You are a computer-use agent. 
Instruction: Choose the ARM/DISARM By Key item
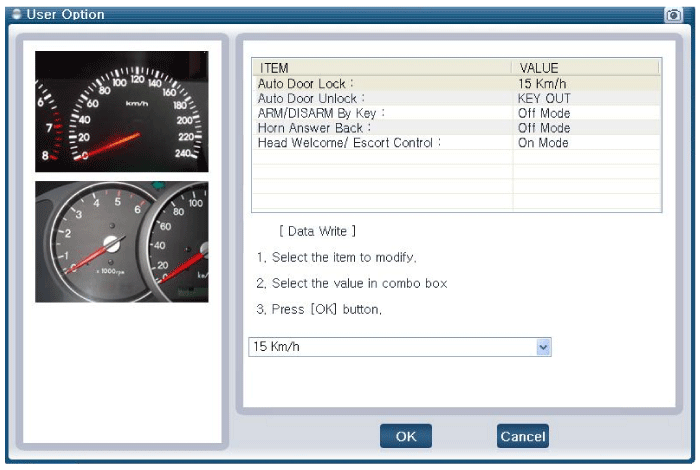click(380, 113)
